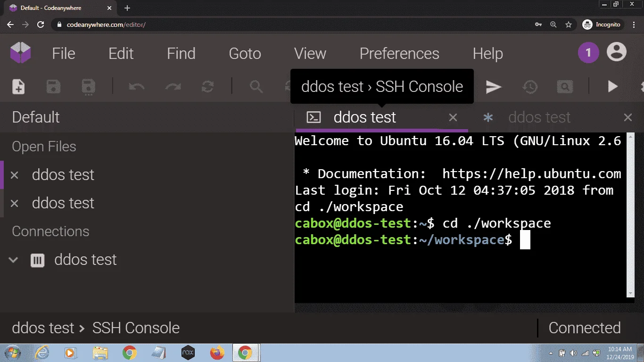
Task: Open the Windows Start menu
Action: point(12,353)
